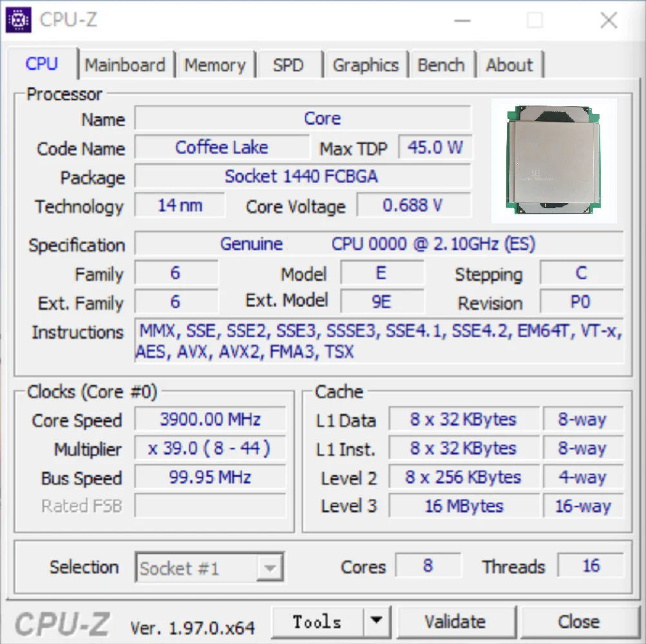Click the Name field showing Core
Viewport: 646px width, 644px height.
coord(303,118)
